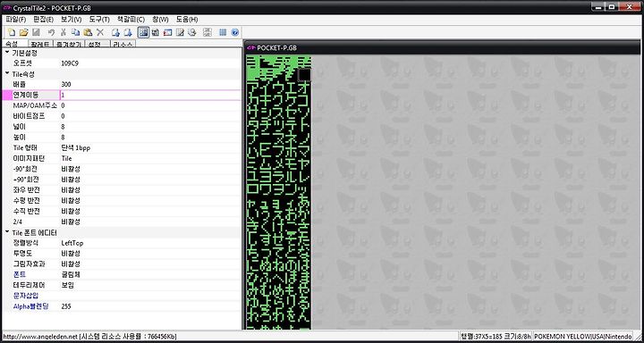The width and height of the screenshot is (644, 343).
Task: Edit the 연계이동 value field
Action: (150, 96)
